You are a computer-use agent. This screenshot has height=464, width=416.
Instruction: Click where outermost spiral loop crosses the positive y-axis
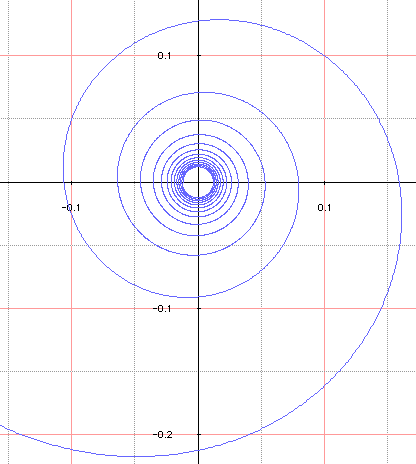click(199, 21)
